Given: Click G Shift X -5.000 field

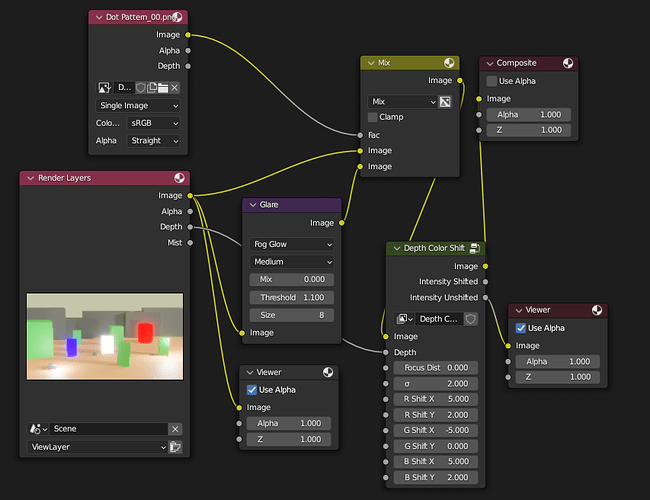Looking at the screenshot, I should pyautogui.click(x=436, y=430).
